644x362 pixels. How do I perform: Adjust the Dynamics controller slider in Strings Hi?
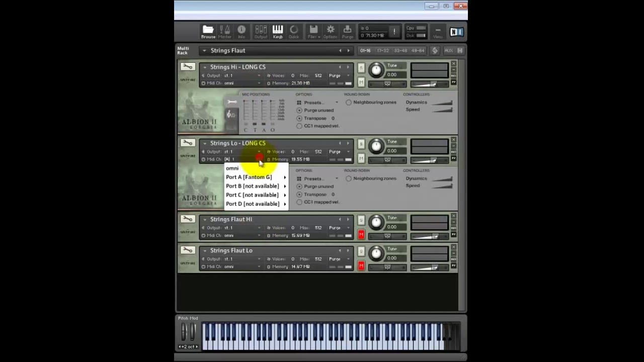click(441, 103)
